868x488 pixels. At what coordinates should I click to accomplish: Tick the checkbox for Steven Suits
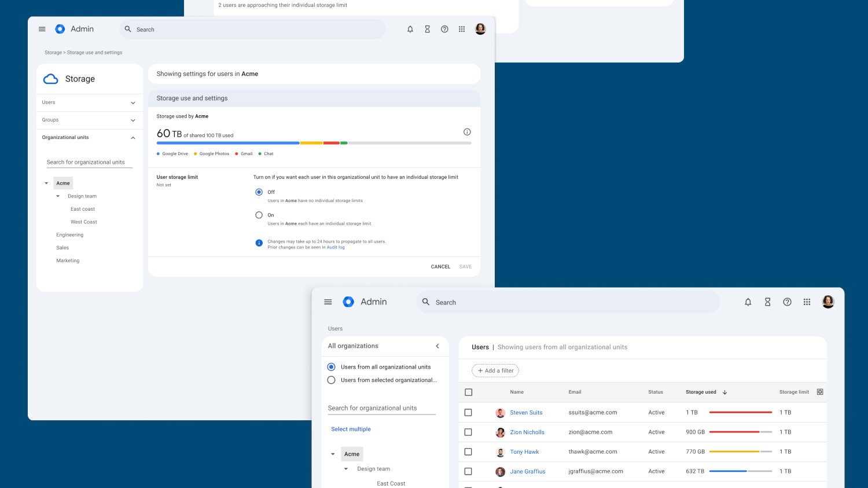pyautogui.click(x=468, y=413)
